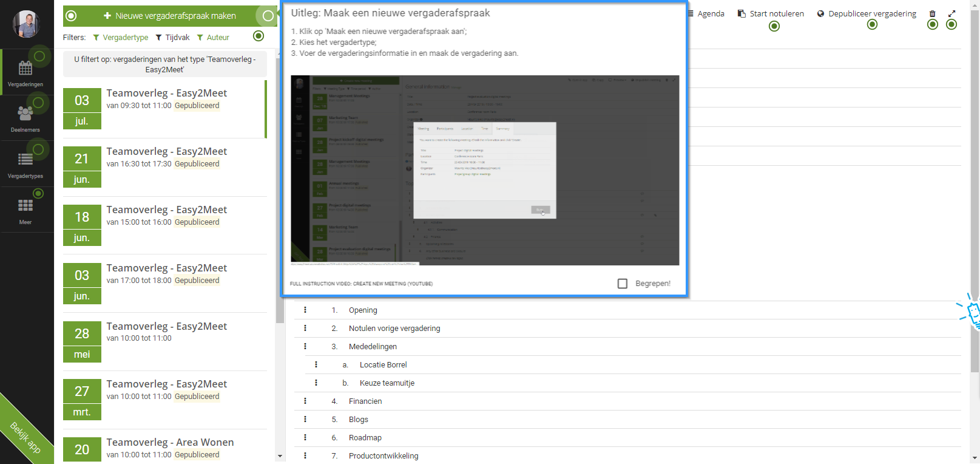Screen dimensions: 980x464
Task: Click the 21 jun. date tile
Action: tap(82, 168)
